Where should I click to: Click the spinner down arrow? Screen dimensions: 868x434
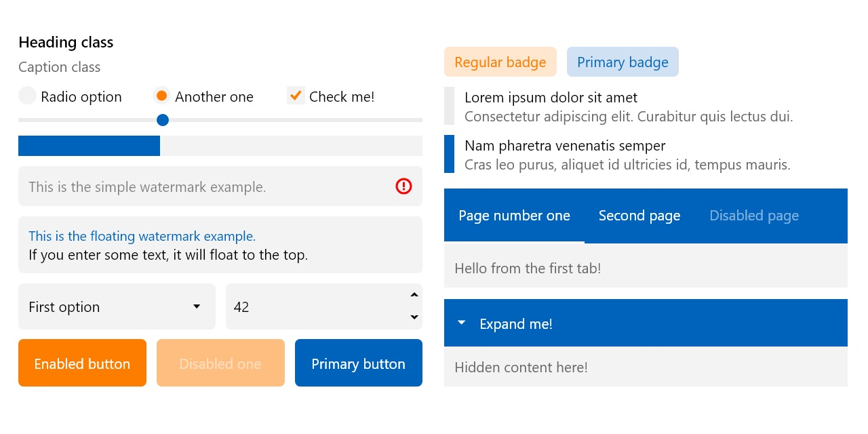coord(414,317)
